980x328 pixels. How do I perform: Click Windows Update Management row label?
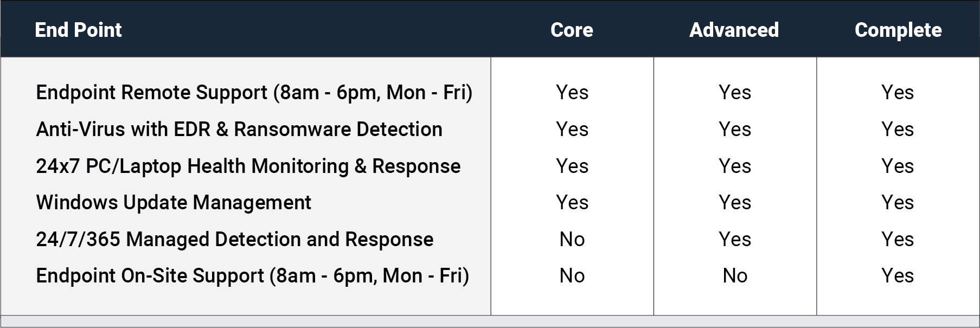click(174, 203)
